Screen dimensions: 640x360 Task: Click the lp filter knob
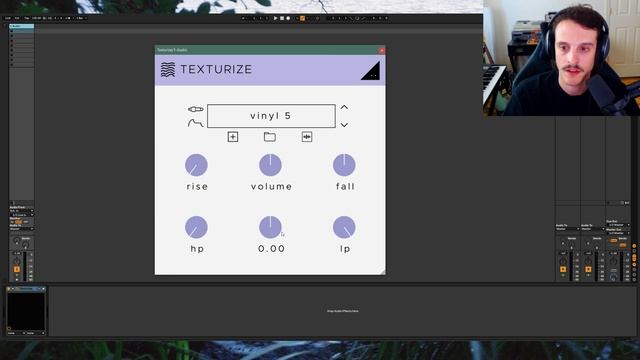pos(344,227)
